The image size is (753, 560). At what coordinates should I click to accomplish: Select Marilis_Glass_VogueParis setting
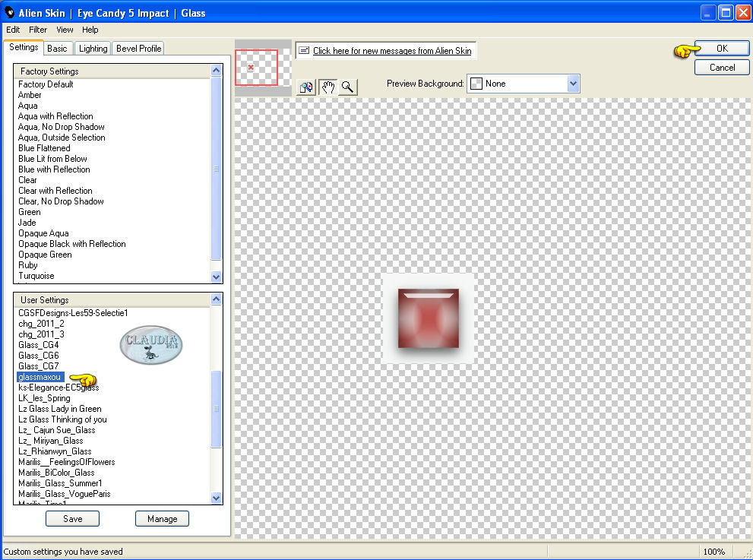[x=65, y=494]
